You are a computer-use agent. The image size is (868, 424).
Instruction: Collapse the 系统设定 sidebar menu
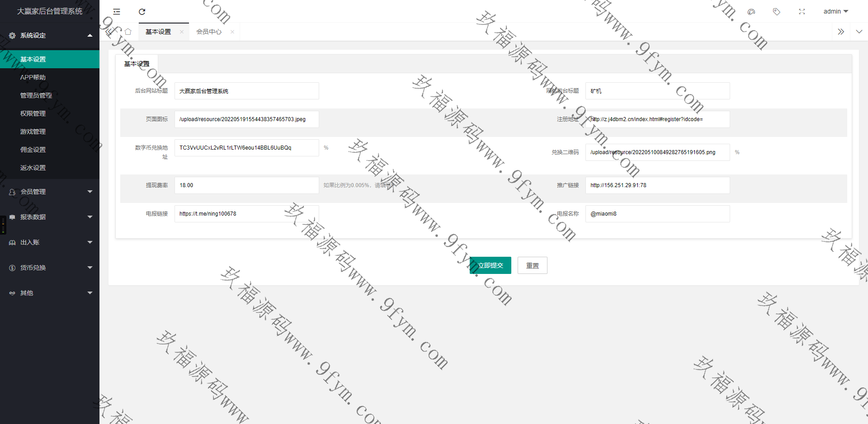50,35
